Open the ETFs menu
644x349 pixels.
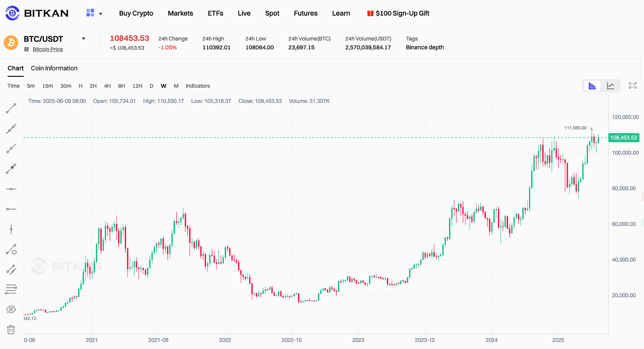coord(215,13)
